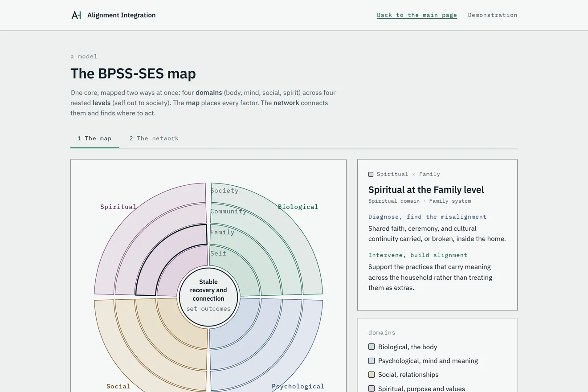Open the Demonstration link in header

click(493, 15)
